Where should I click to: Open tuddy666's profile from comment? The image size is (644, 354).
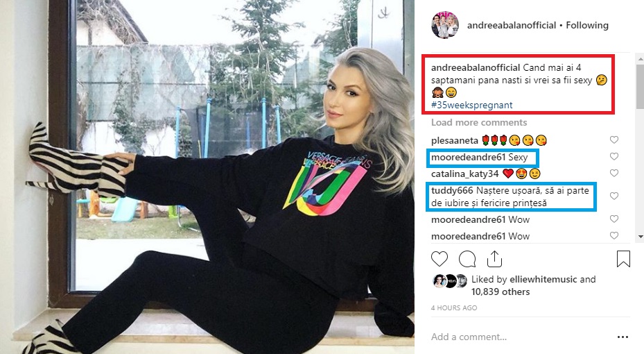[452, 190]
